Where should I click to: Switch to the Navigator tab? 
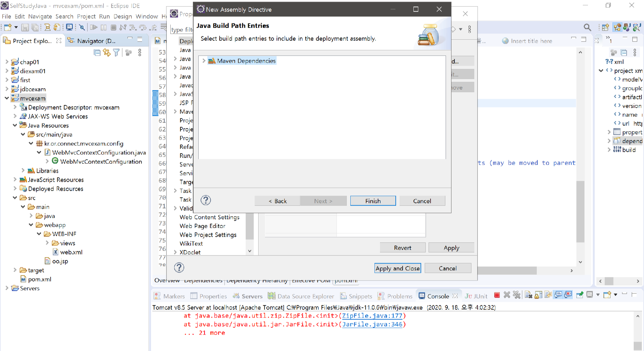[92, 41]
